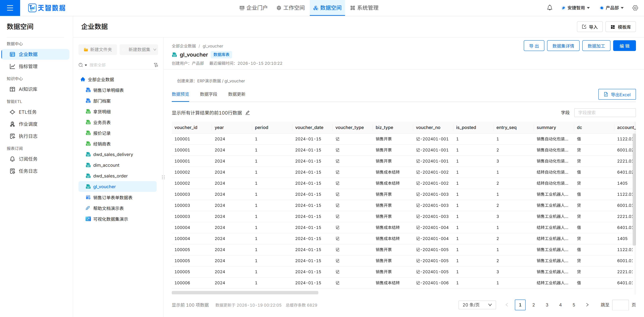
Task: Open the 20 条/页 page size dropdown
Action: coord(477,305)
